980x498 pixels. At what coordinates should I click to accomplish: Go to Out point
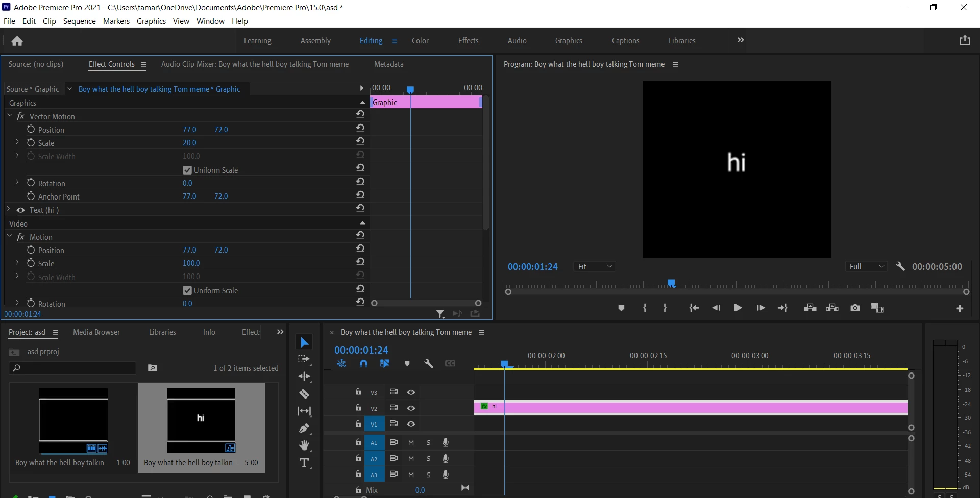click(x=782, y=308)
